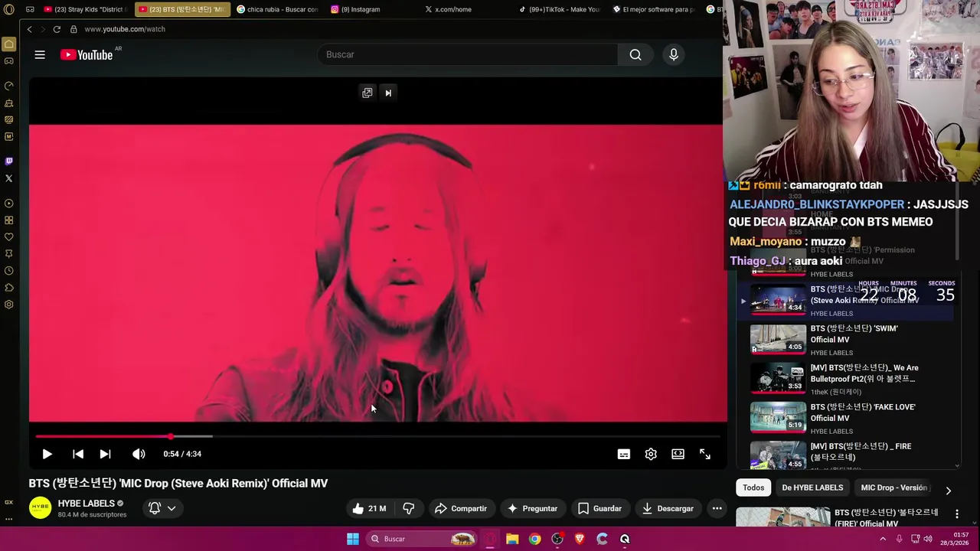980x551 pixels.
Task: Switch to the chica rubia Google search tab
Action: [x=277, y=9]
